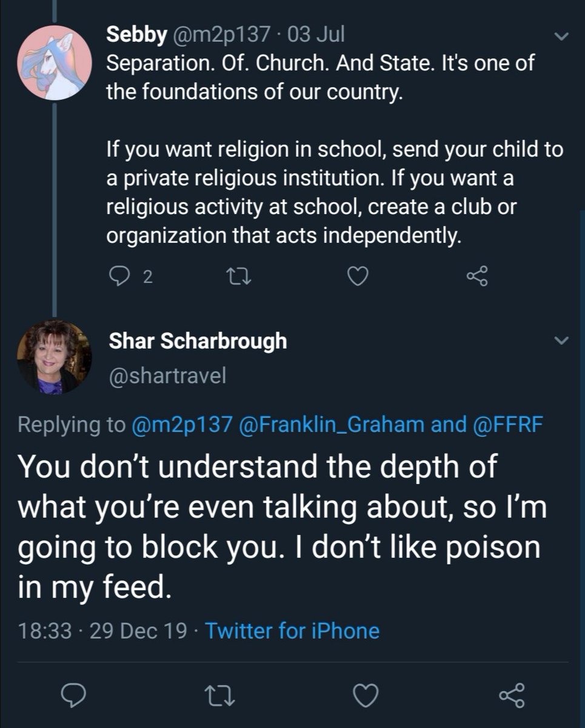The image size is (585, 728).
Task: Retweet Sebby's tweet about church and state
Action: [235, 277]
